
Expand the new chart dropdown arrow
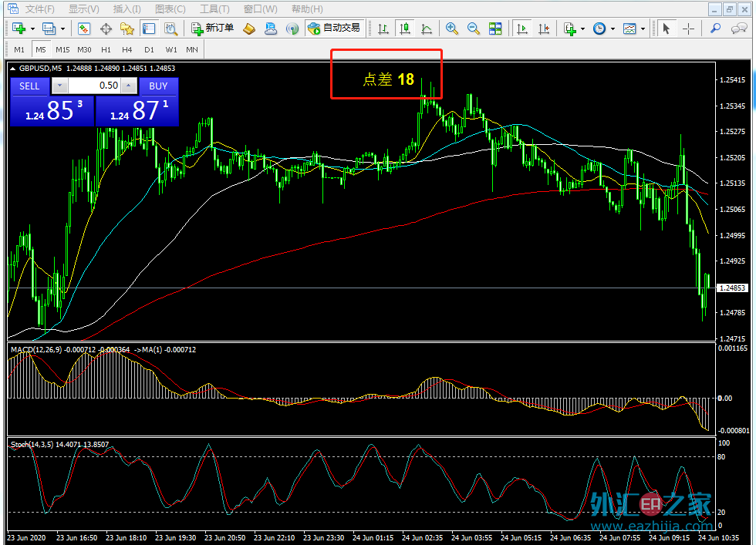point(32,29)
